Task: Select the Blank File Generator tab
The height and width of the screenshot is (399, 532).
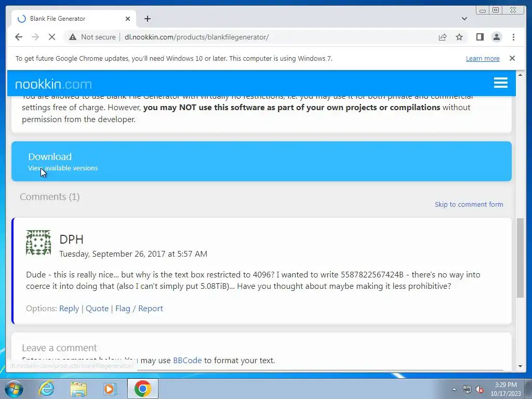Action: 74,19
